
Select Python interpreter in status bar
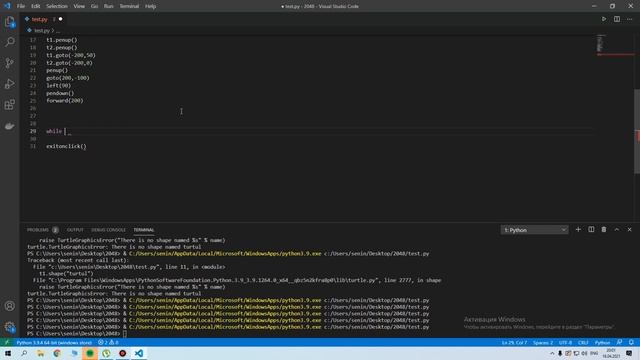point(54,342)
